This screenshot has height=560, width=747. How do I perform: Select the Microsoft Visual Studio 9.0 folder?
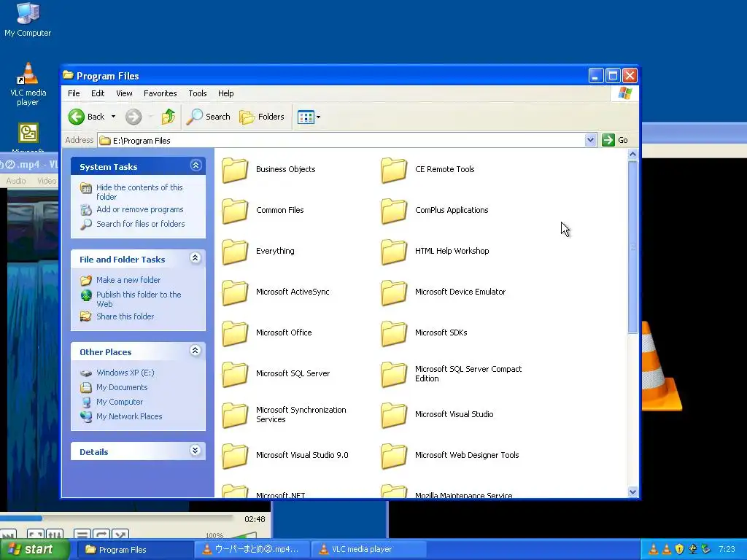point(235,455)
